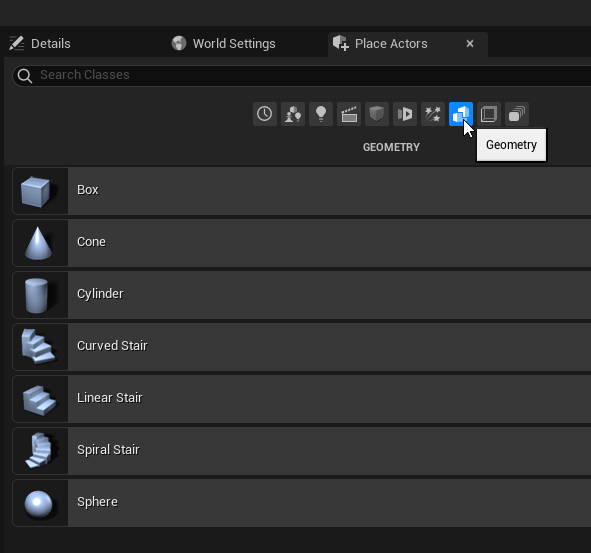Select the Shapes category cube icon
Viewport: 591px width, 553px height.
(x=377, y=114)
